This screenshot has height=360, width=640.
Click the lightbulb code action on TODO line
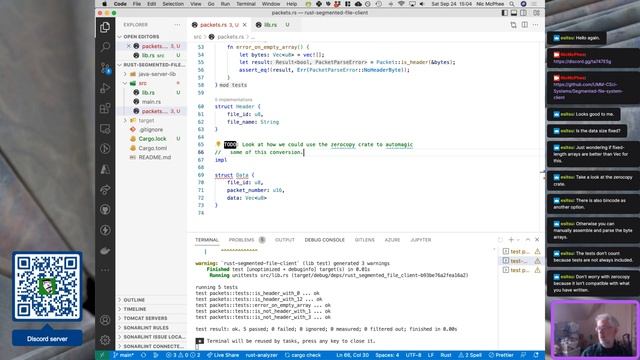[218, 144]
